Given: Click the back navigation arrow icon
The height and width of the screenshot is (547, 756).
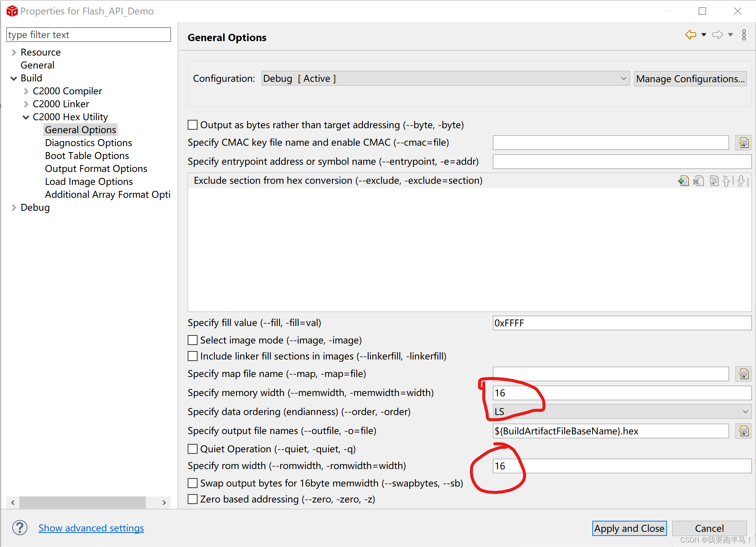Looking at the screenshot, I should coord(691,35).
